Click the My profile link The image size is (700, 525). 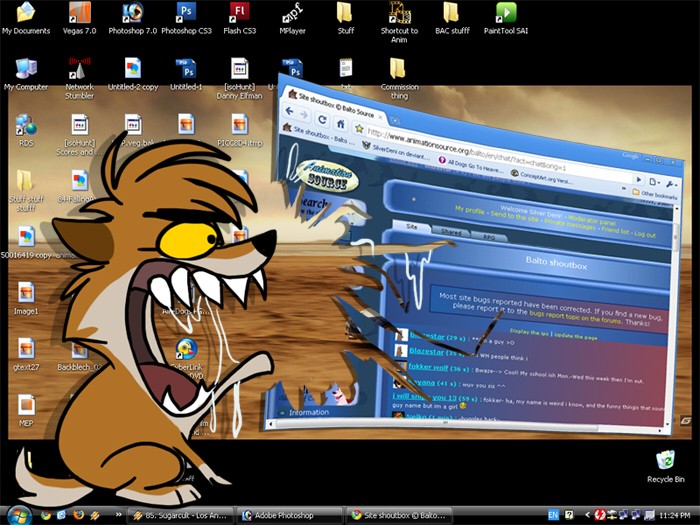[469, 209]
